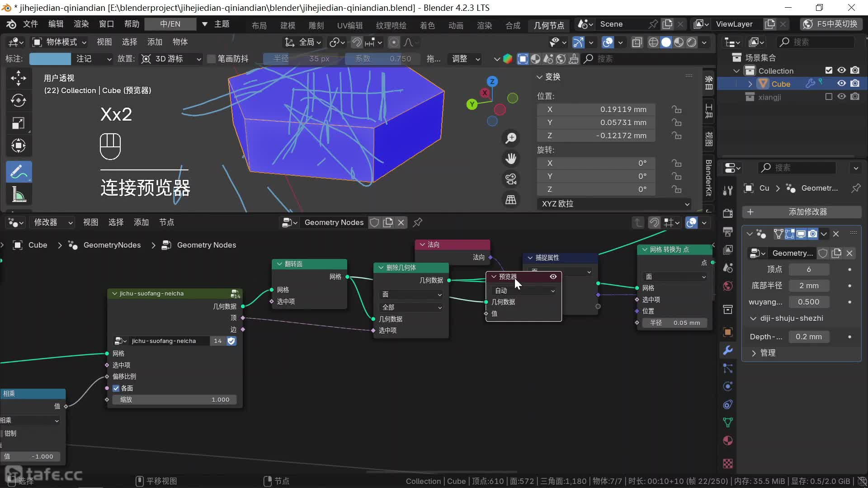868x488 pixels.
Task: Click the zoom magnifier viewport icon
Action: tap(511, 138)
